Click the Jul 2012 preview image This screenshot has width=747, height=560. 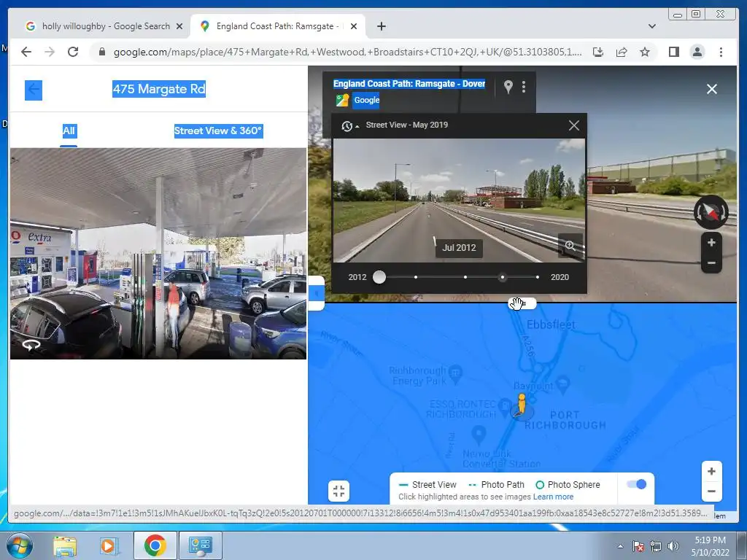coord(459,201)
